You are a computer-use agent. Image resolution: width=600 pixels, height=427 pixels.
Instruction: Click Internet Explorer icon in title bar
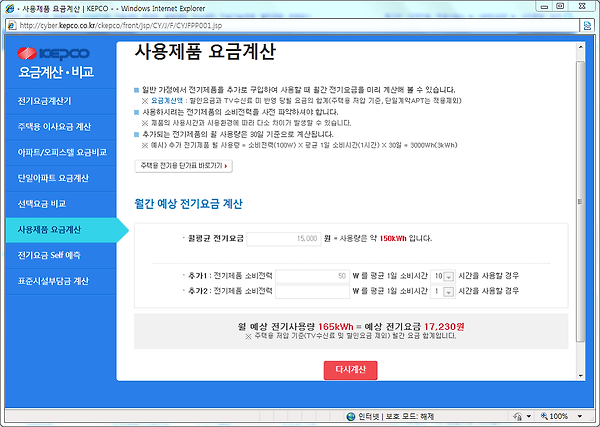[10, 8]
